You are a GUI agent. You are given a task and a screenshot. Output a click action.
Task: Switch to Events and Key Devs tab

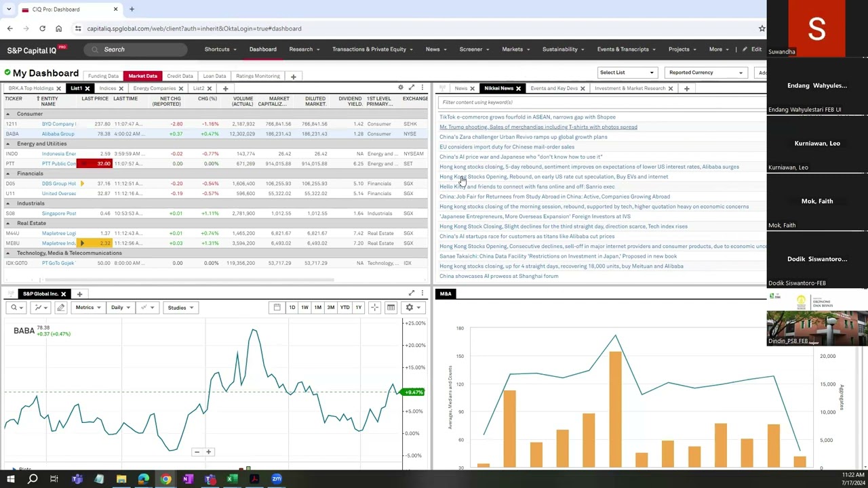554,88
